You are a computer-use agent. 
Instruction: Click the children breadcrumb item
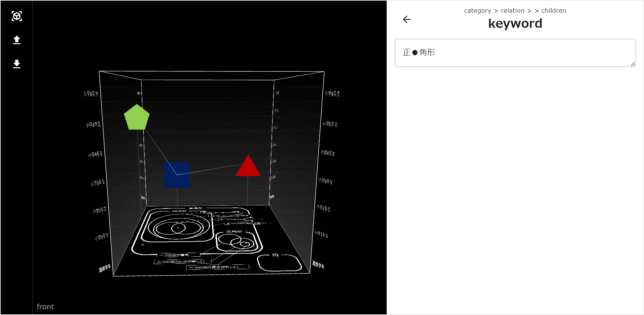pyautogui.click(x=554, y=11)
